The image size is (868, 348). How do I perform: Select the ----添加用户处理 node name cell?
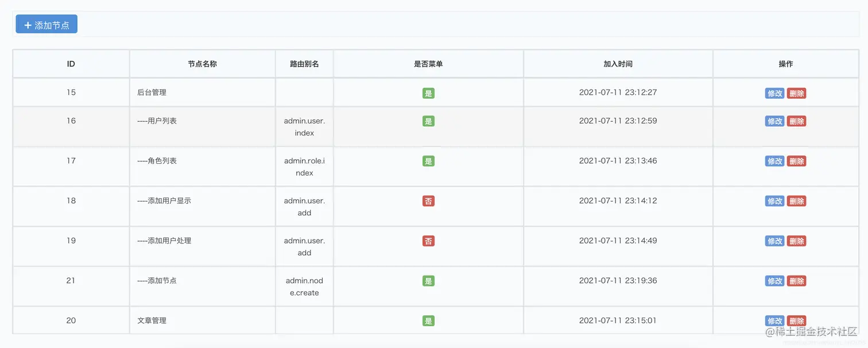(202, 246)
